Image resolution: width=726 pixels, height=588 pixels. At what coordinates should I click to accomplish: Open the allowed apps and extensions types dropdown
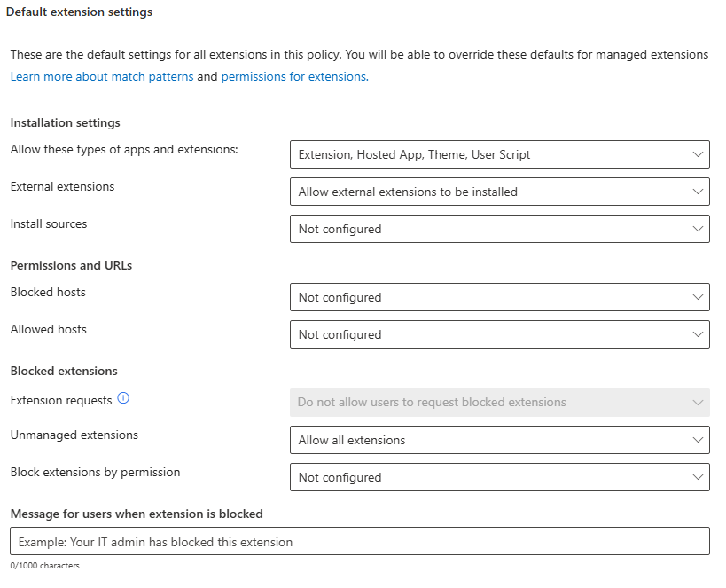pyautogui.click(x=499, y=154)
